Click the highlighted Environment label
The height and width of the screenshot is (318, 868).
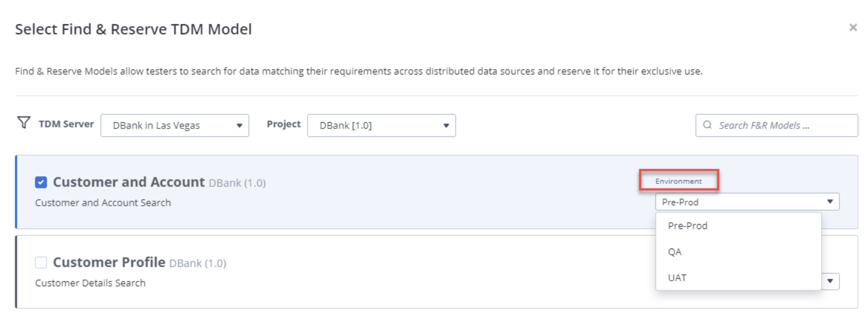(679, 181)
